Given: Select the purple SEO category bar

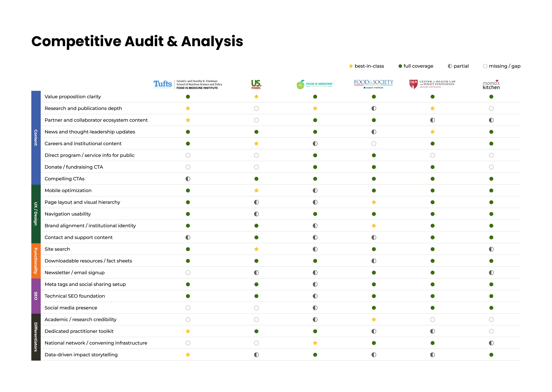Looking at the screenshot, I should [x=36, y=296].
